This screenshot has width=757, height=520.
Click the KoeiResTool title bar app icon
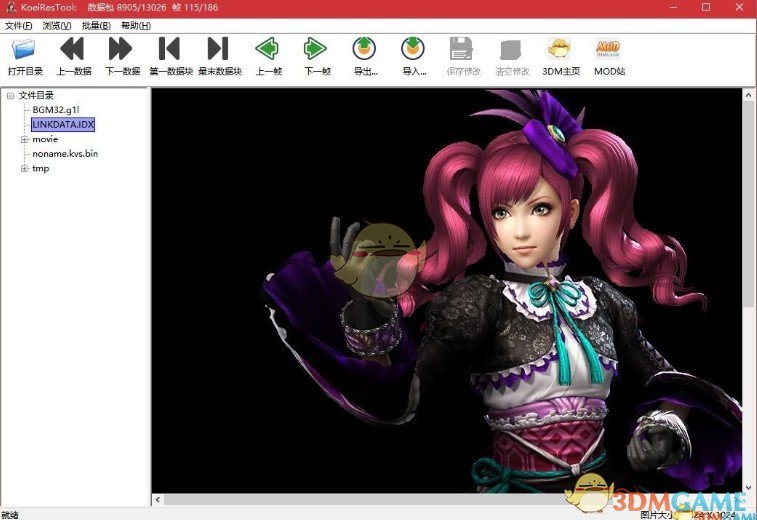11,7
